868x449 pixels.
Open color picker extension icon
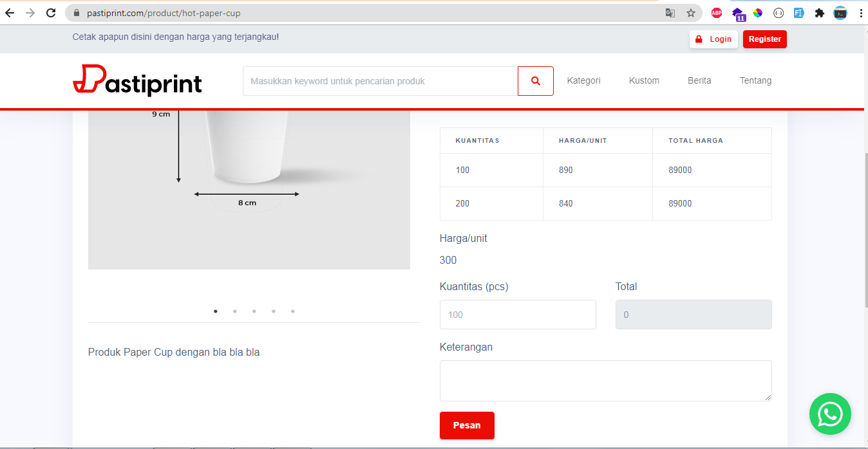pos(758,13)
